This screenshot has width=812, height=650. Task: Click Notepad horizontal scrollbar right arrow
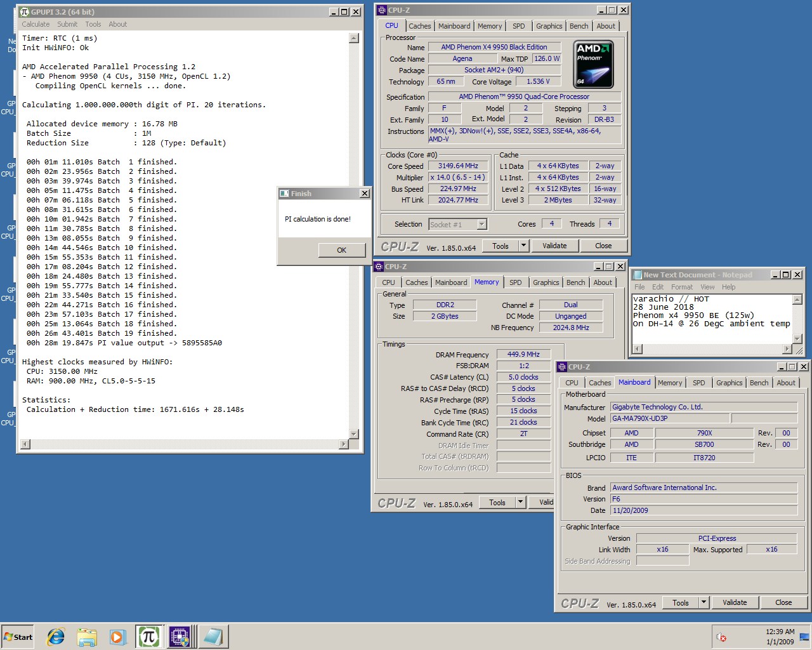point(787,348)
